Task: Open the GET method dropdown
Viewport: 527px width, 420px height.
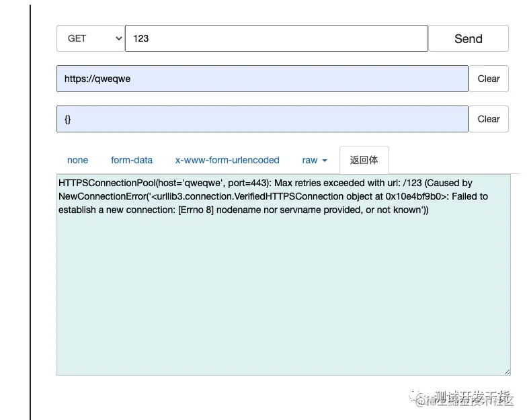Action: [x=90, y=38]
